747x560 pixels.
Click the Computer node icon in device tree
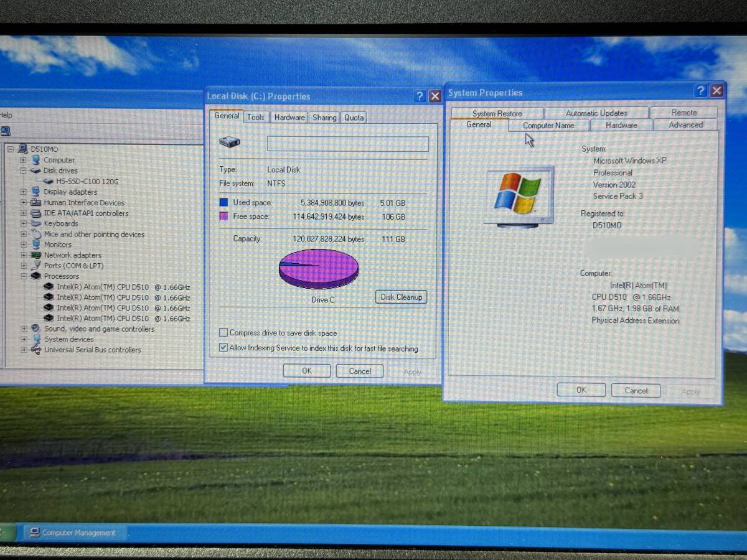pos(36,160)
